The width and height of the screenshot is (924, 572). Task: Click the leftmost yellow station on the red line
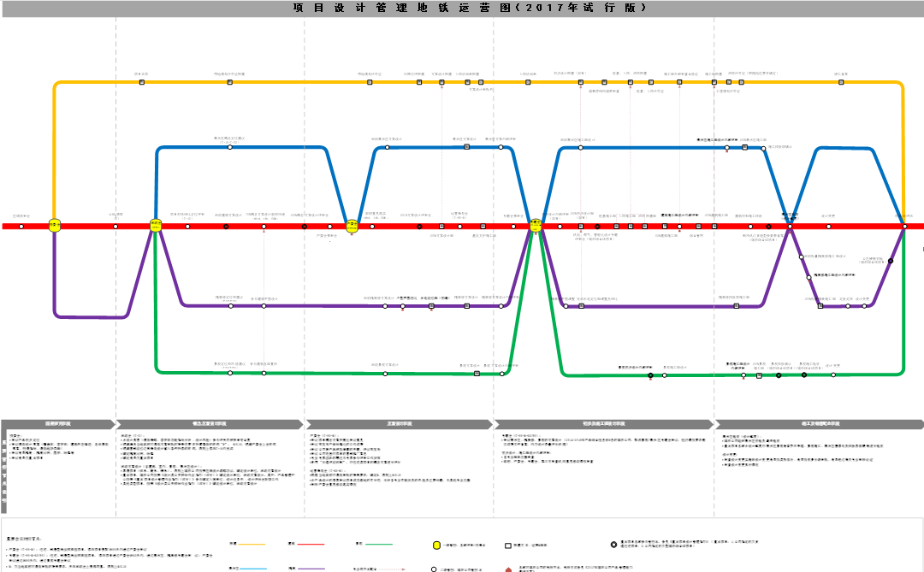coord(55,226)
